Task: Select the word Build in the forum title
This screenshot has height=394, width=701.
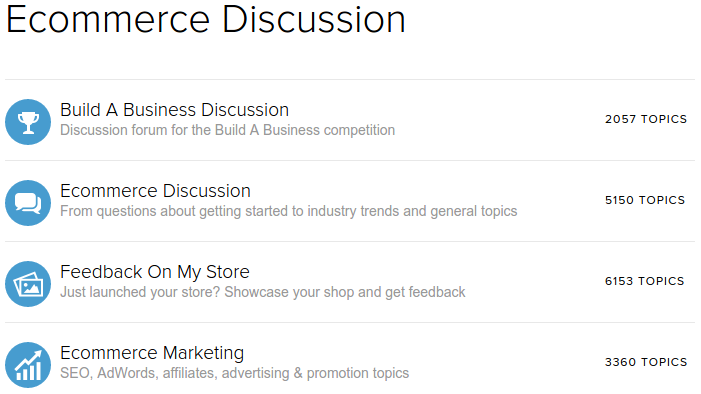Action: (x=80, y=110)
